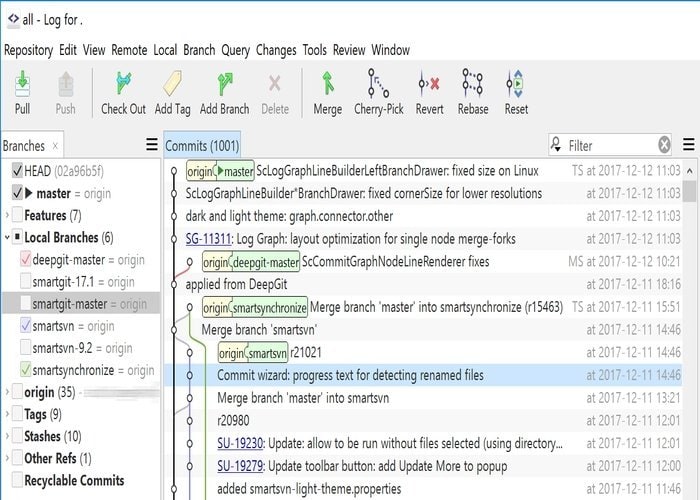Open the Branch menu
Viewport: 700px width, 500px height.
click(x=199, y=50)
